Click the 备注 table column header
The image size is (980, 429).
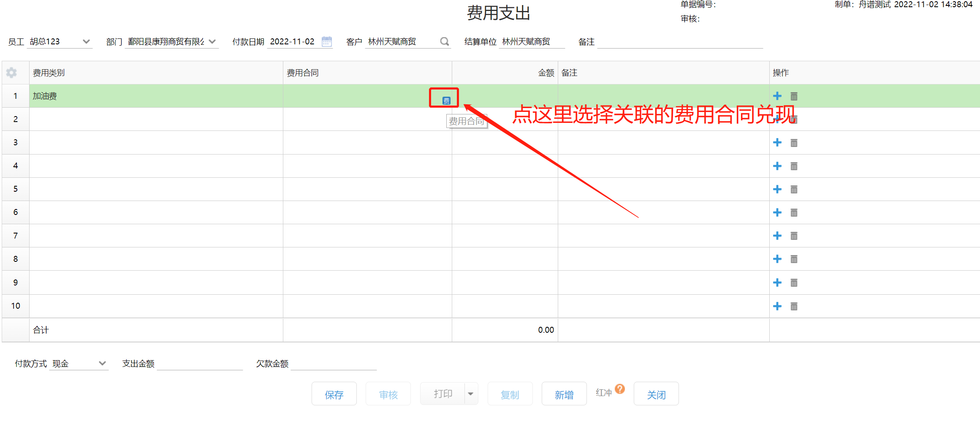[x=663, y=73]
